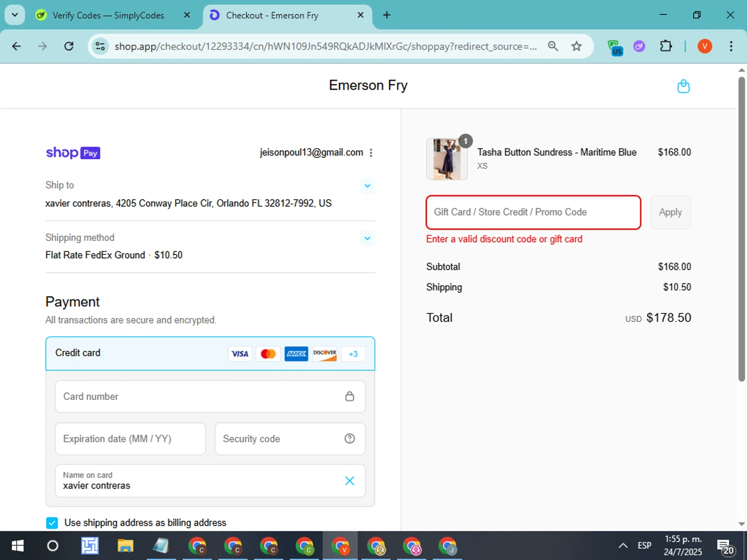Select the Amex card icon
The height and width of the screenshot is (560, 747).
pyautogui.click(x=296, y=354)
